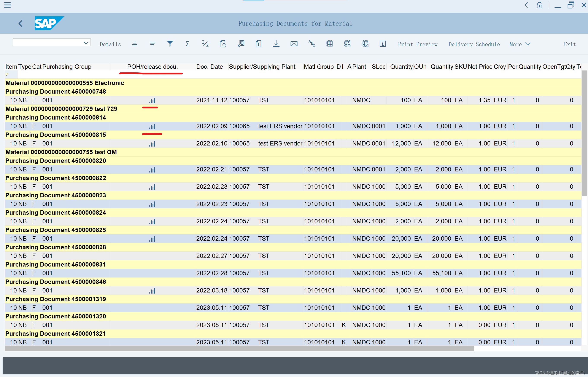This screenshot has height=377, width=588.
Task: Click the Exit button
Action: [x=569, y=44]
